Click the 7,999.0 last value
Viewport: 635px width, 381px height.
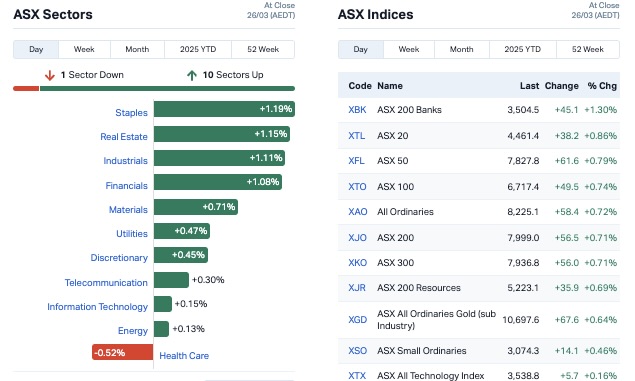tap(523, 238)
